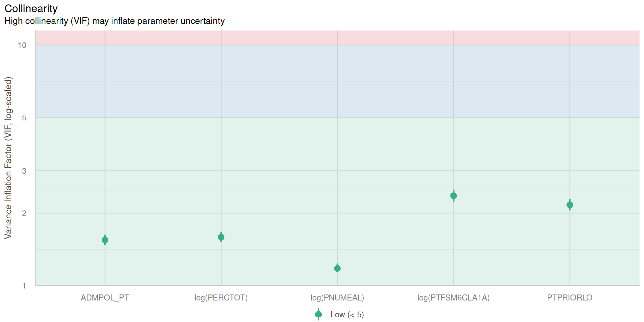This screenshot has width=644, height=322.
Task: Select the log(PERCTOT) axis label
Action: [221, 298]
